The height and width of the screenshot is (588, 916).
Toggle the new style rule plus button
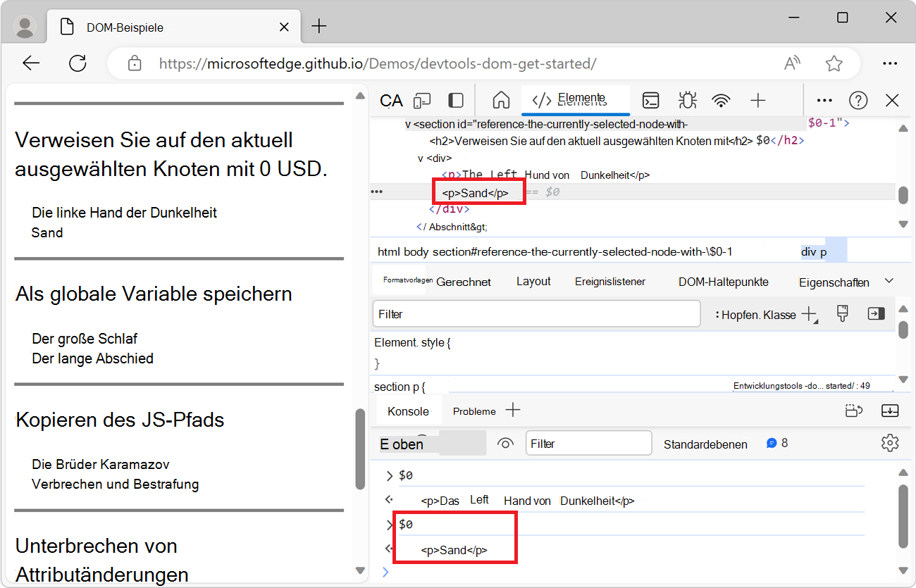tap(808, 314)
